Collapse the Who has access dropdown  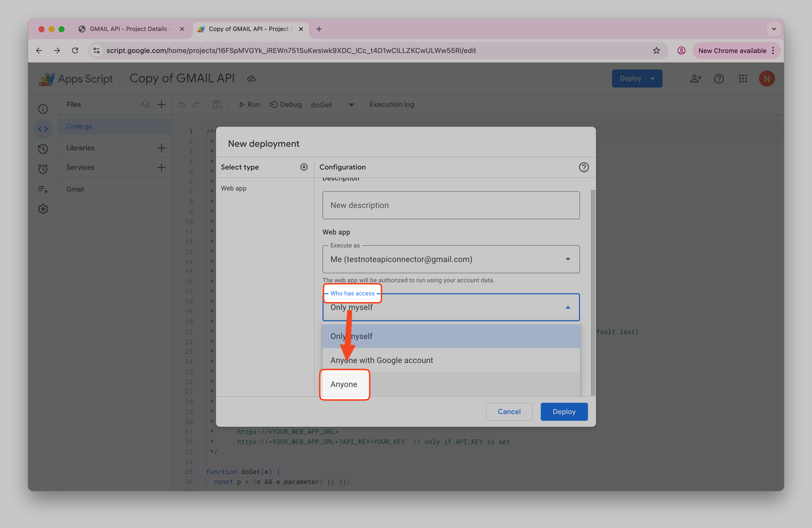pos(451,307)
